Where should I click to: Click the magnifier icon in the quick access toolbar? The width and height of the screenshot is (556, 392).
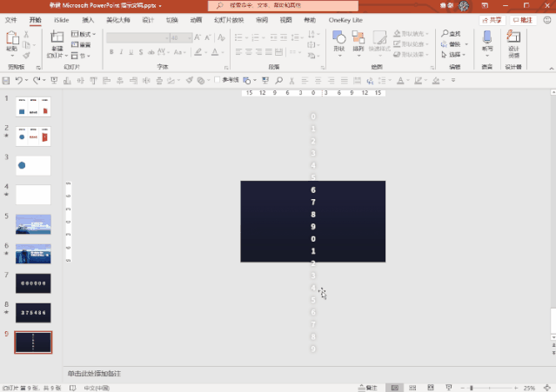point(279,81)
